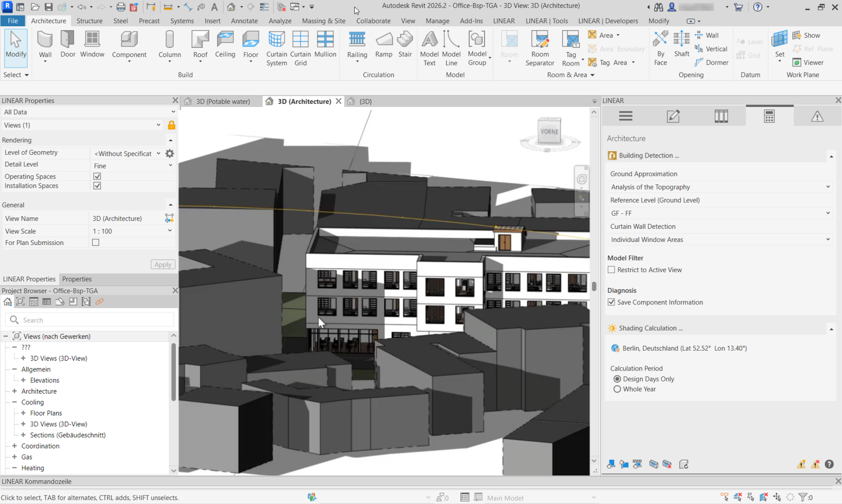The height and width of the screenshot is (504, 842).
Task: Open the Level of Geometry settings gear
Action: pyautogui.click(x=170, y=153)
